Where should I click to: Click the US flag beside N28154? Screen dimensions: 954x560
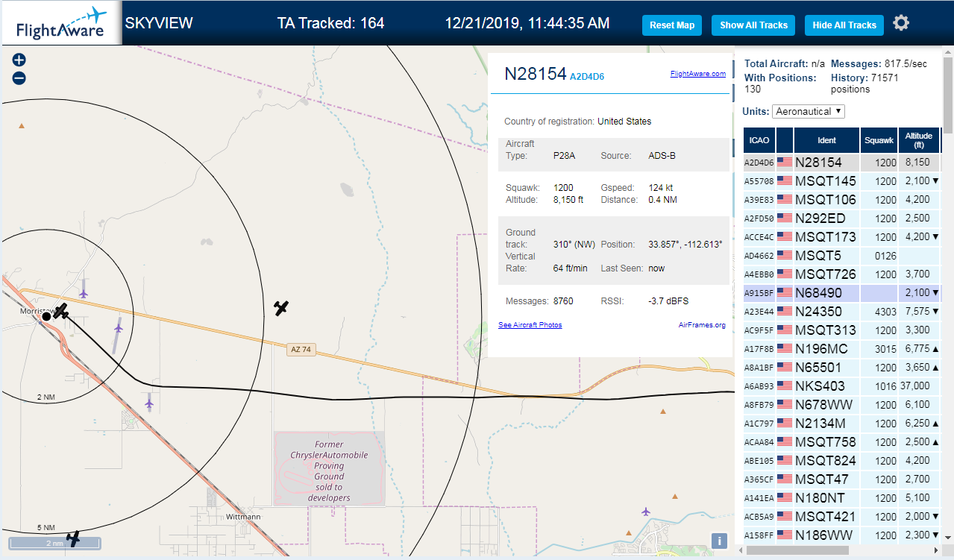785,162
